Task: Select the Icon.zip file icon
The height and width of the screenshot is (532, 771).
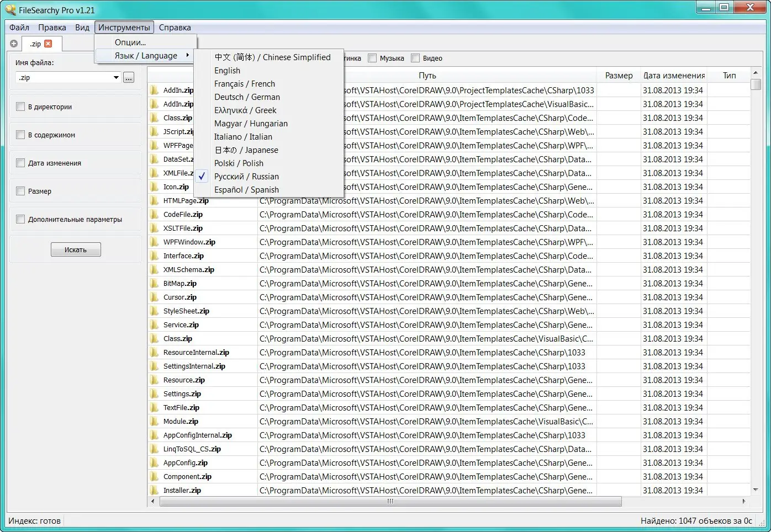Action: pyautogui.click(x=155, y=187)
